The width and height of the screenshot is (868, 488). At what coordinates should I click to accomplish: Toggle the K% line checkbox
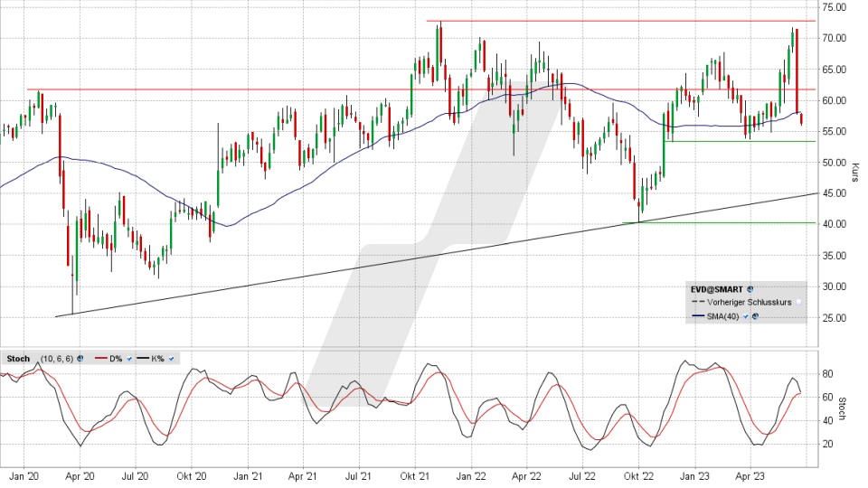point(172,359)
